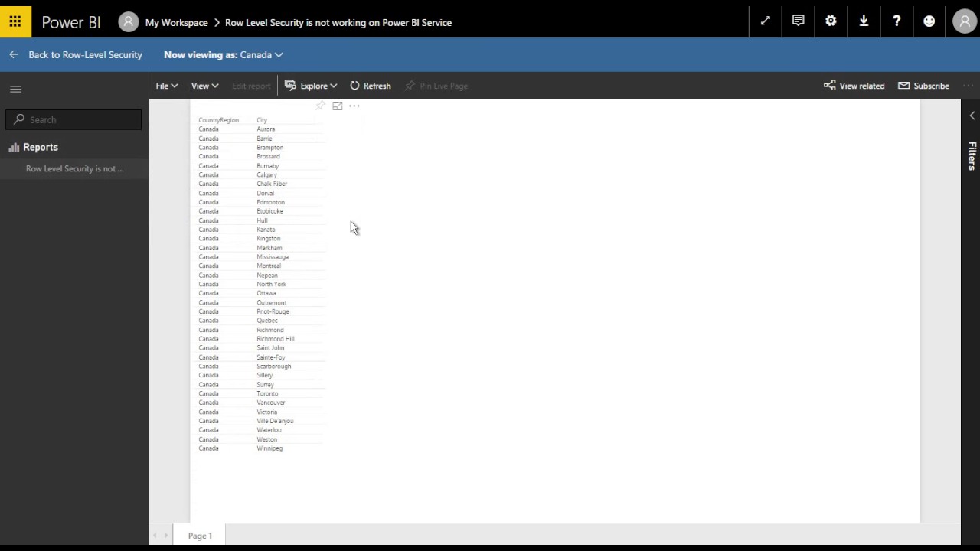Select the Page 1 tab
980x551 pixels.
200,536
